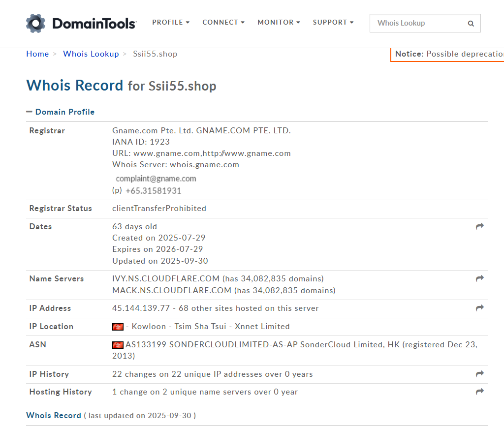
Task: Click the Whois Lookup breadcrumb link
Action: tap(91, 54)
